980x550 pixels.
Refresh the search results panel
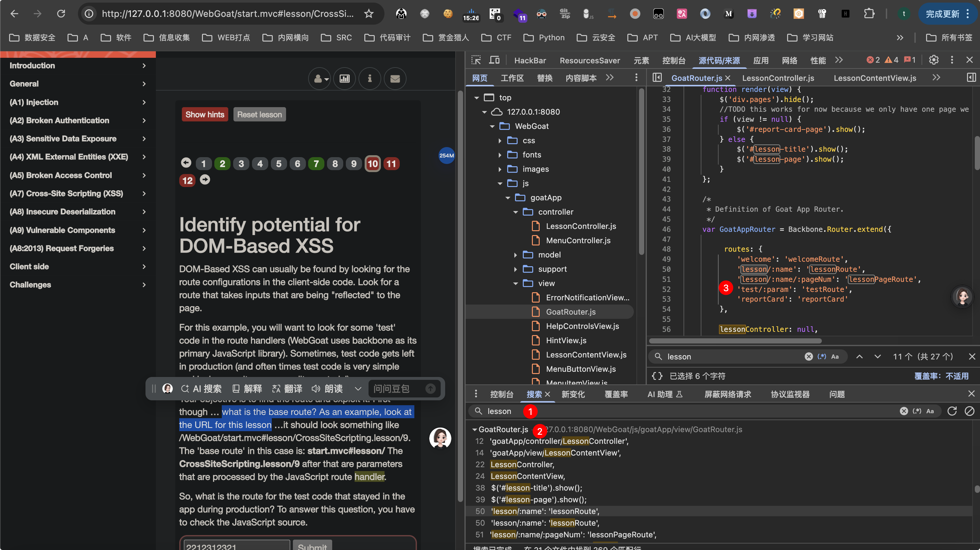pos(952,411)
